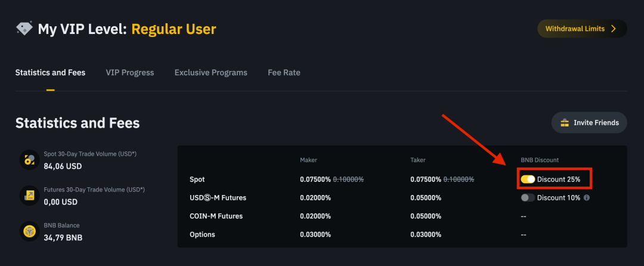644x266 pixels.
Task: Open Withdrawal Limits
Action: 582,29
